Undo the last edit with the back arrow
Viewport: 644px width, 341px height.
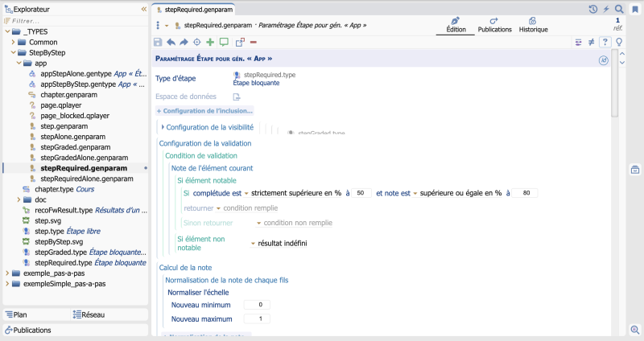[x=171, y=42]
